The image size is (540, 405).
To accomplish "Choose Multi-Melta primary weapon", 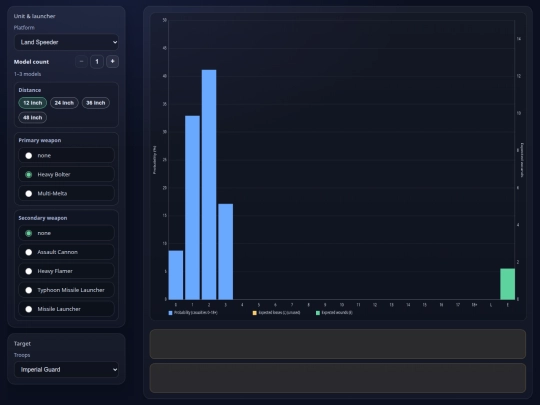I will click(66, 194).
